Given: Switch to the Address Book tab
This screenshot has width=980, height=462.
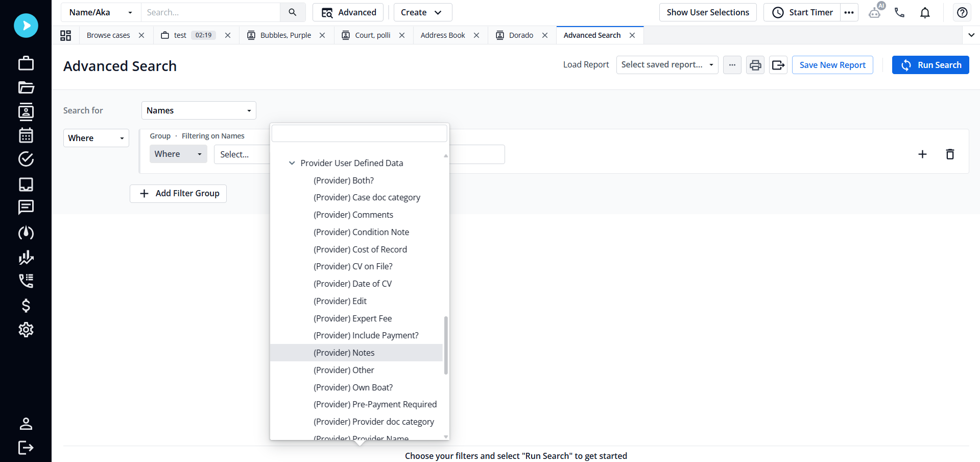Looking at the screenshot, I should tap(442, 35).
